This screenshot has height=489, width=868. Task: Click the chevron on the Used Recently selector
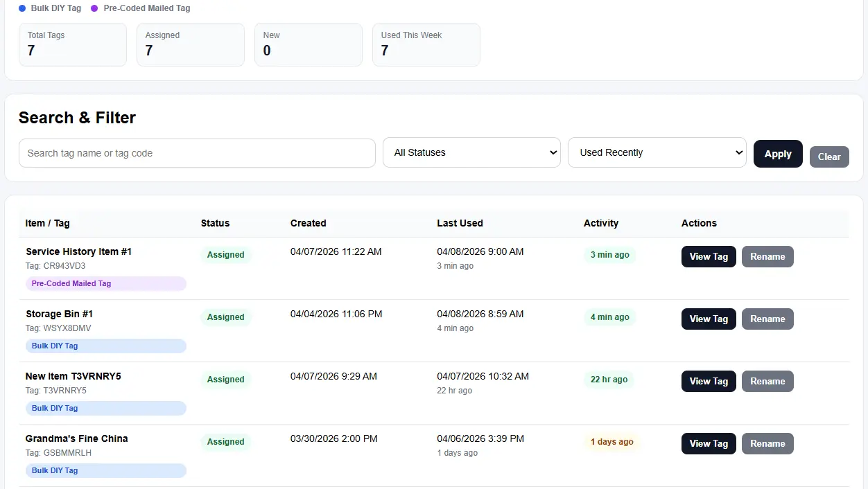738,152
